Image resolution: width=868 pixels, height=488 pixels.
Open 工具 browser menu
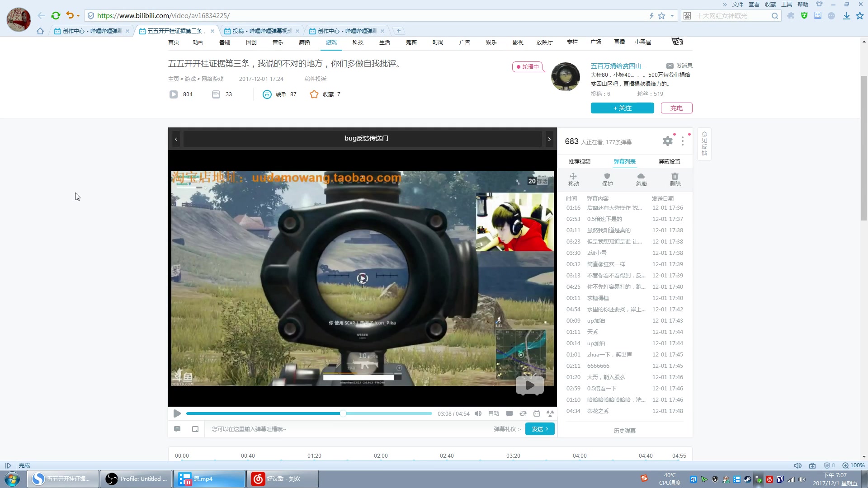click(787, 4)
